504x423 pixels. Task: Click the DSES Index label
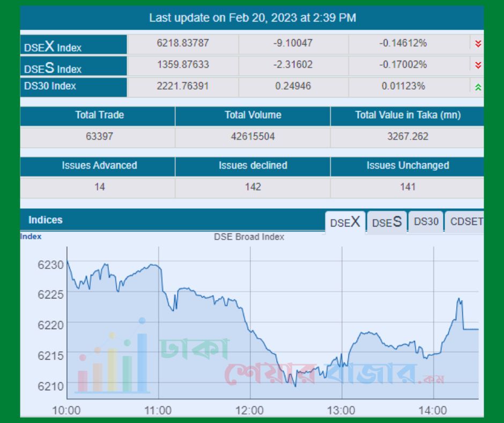pos(53,68)
